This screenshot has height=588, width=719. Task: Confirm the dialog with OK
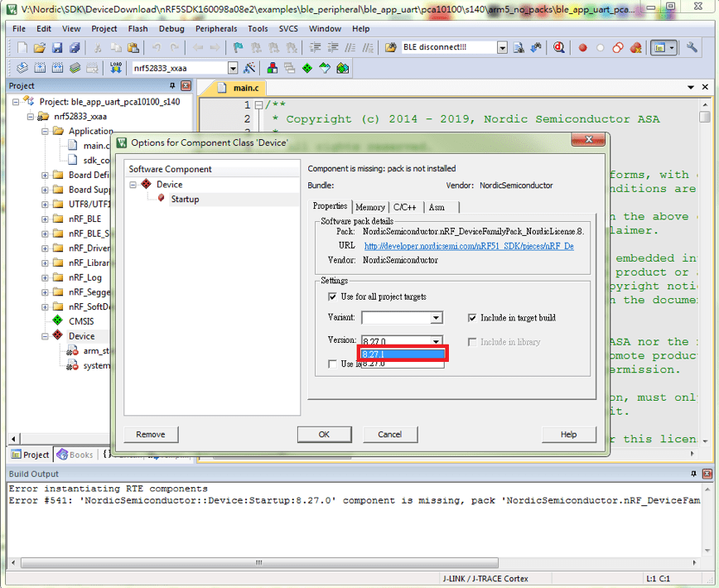324,435
